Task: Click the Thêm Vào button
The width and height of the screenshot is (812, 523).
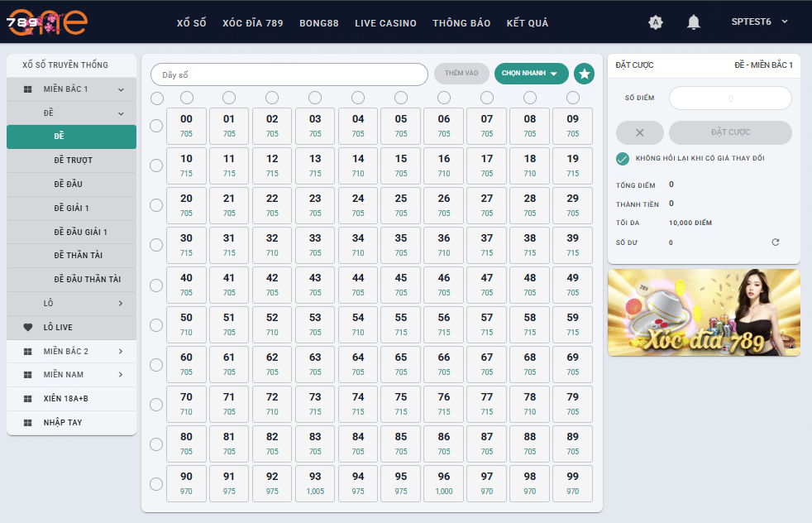Action: click(461, 74)
